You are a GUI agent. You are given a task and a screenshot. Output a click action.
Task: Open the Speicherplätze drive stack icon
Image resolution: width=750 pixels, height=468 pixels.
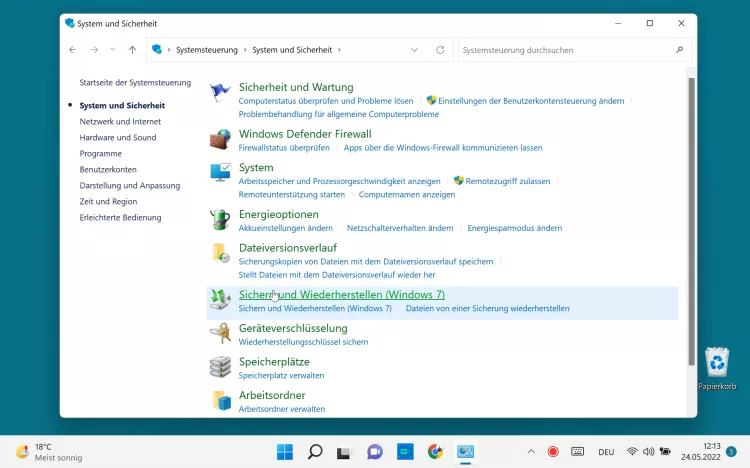pyautogui.click(x=220, y=367)
